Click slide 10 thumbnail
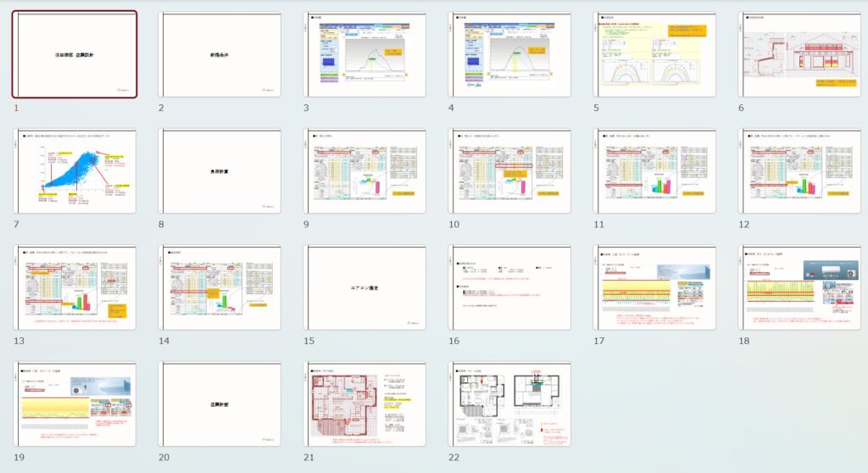 point(510,171)
